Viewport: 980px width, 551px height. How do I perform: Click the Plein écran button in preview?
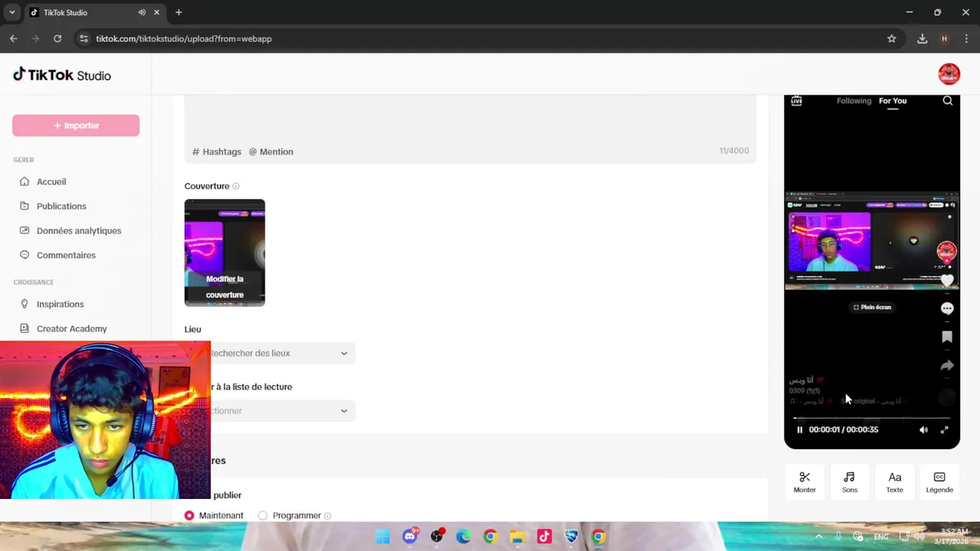872,307
